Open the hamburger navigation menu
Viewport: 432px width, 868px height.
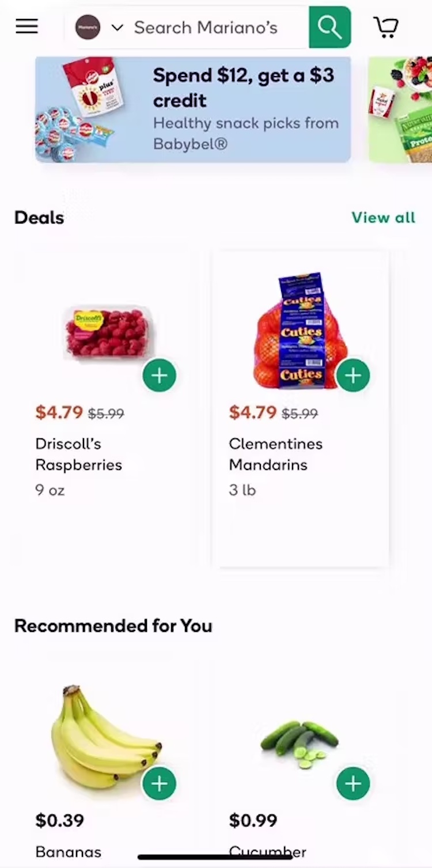pos(26,26)
